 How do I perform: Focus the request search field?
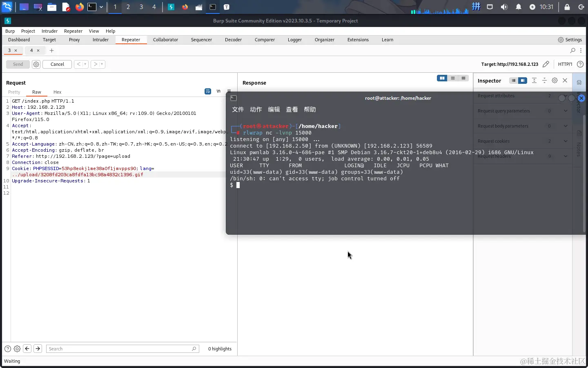coord(122,349)
